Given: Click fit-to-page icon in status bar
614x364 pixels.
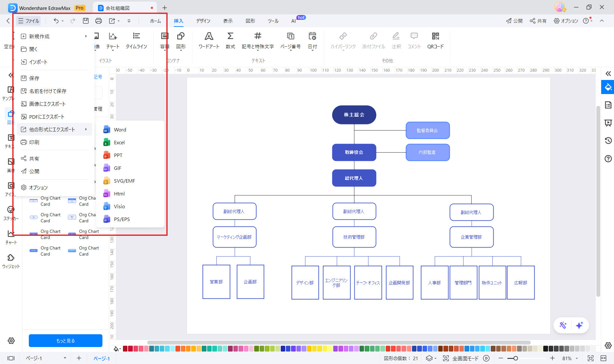Looking at the screenshot, I should [x=590, y=358].
